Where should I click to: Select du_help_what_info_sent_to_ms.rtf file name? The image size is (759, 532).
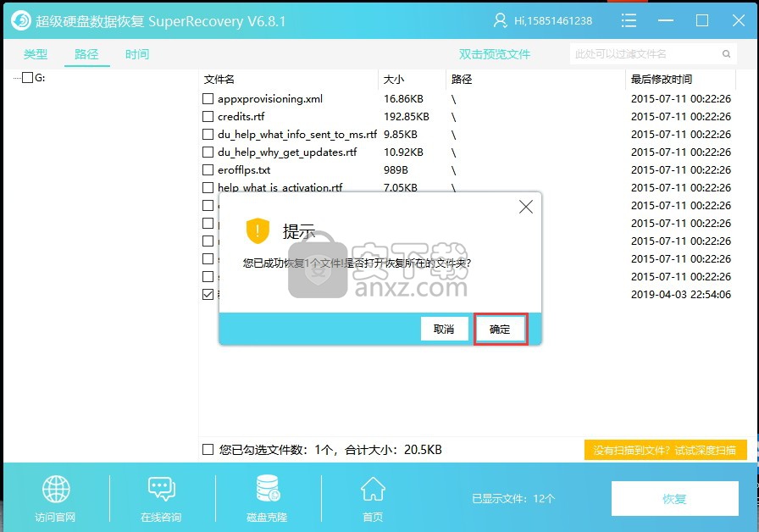[297, 134]
